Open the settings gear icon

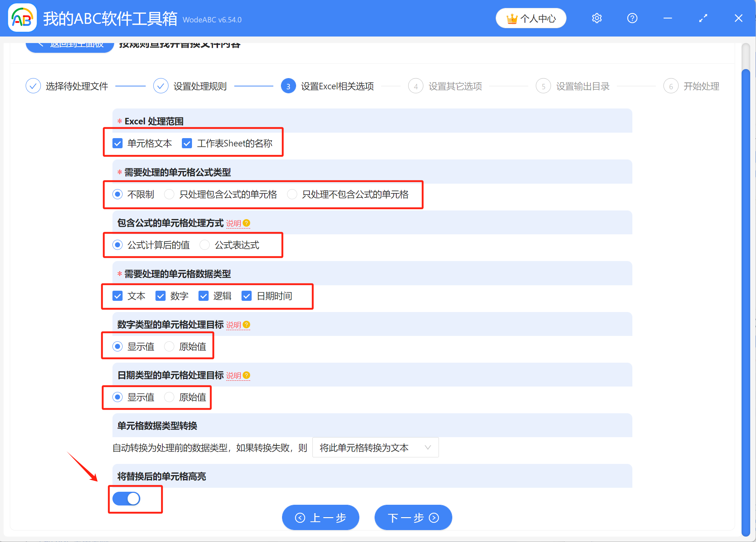click(597, 18)
